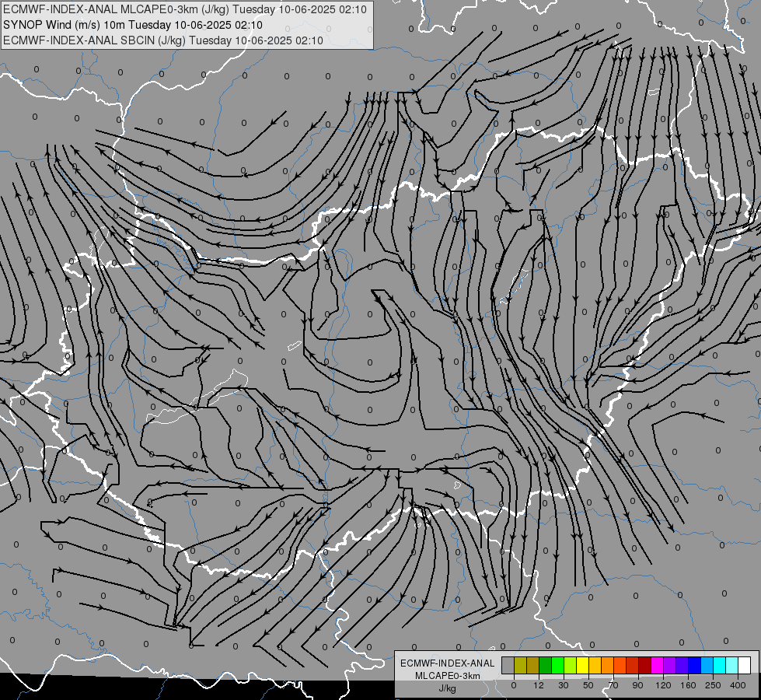Click the legend tick value 70
Image resolution: width=761 pixels, height=700 pixels.
click(x=613, y=685)
